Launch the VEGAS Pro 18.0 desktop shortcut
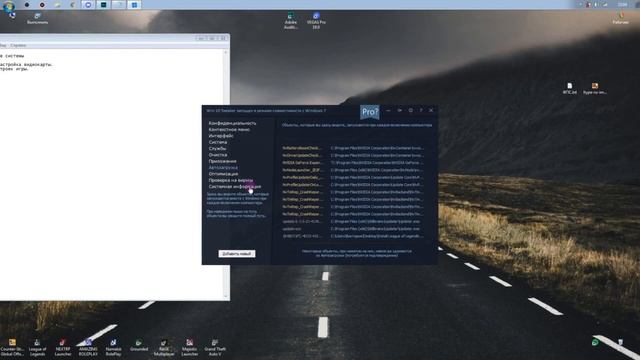 (316, 21)
